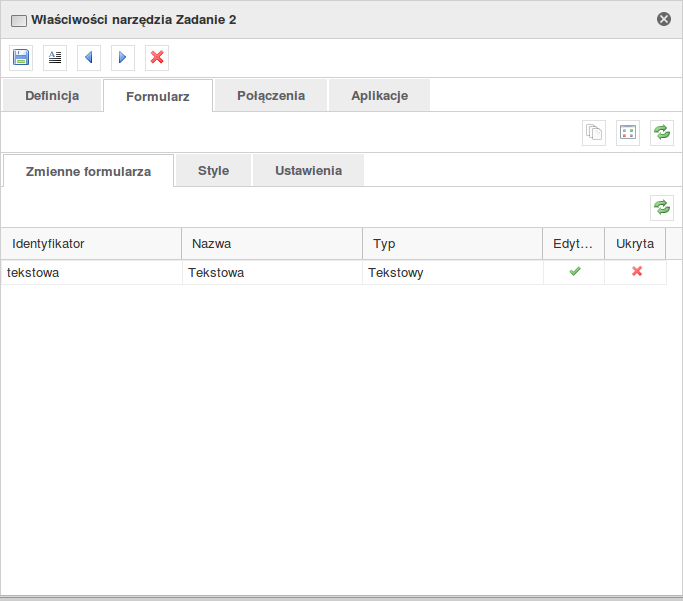
Task: Select the tekstowa identifier cell
Action: point(91,272)
